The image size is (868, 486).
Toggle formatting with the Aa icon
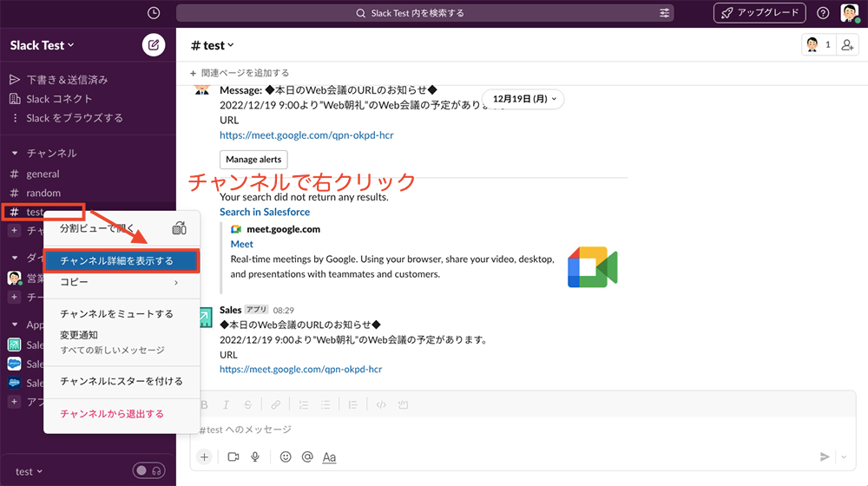click(x=329, y=457)
